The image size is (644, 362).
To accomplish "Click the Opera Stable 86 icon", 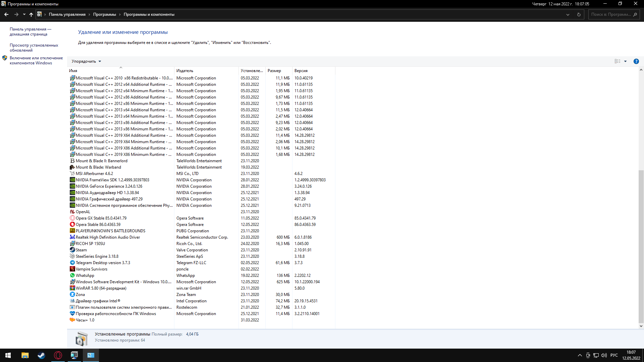I will [x=72, y=225].
